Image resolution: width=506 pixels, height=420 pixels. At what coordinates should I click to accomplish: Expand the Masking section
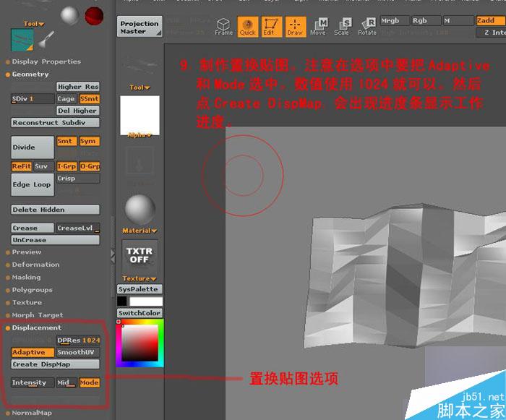click(26, 278)
